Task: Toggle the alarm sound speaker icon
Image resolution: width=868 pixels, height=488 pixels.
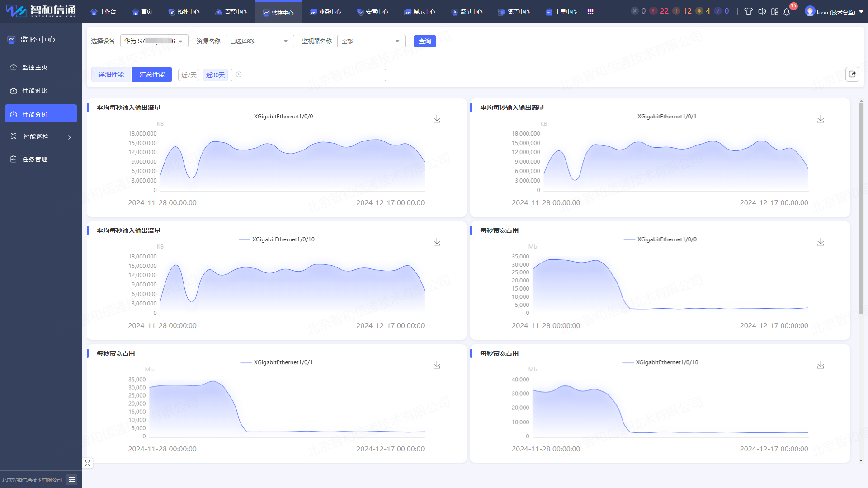Action: [x=762, y=11]
